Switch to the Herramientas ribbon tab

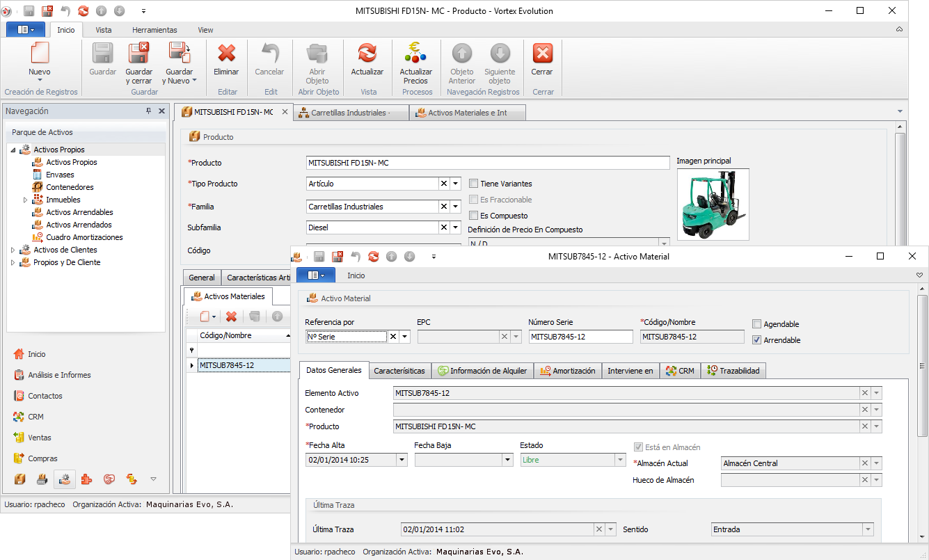154,30
